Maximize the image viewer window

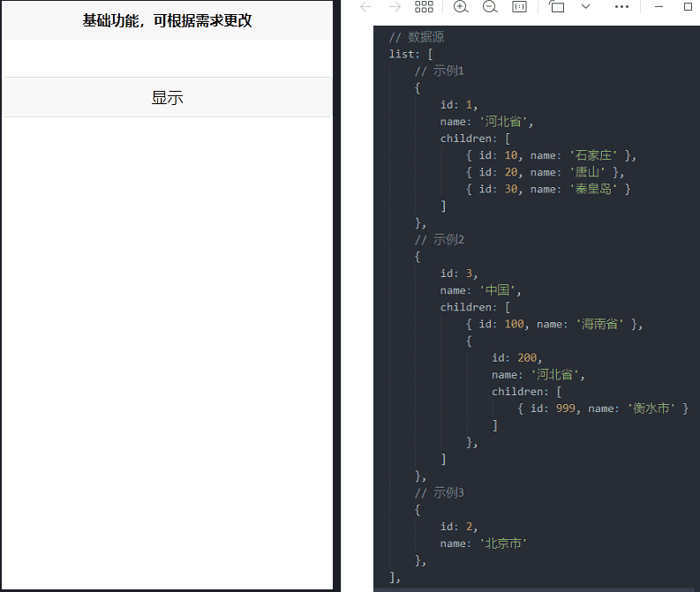(x=688, y=7)
